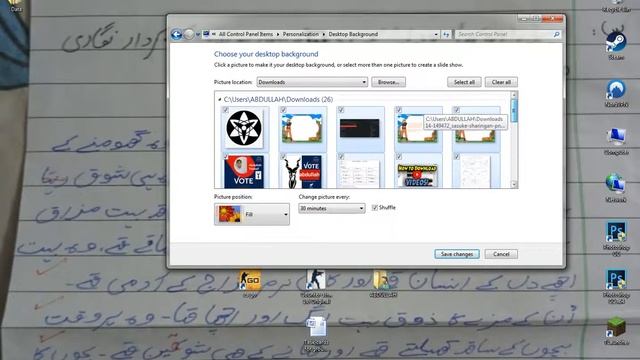The image size is (640, 360).
Task: Click the greyed Forward arrow button
Action: 189,34
